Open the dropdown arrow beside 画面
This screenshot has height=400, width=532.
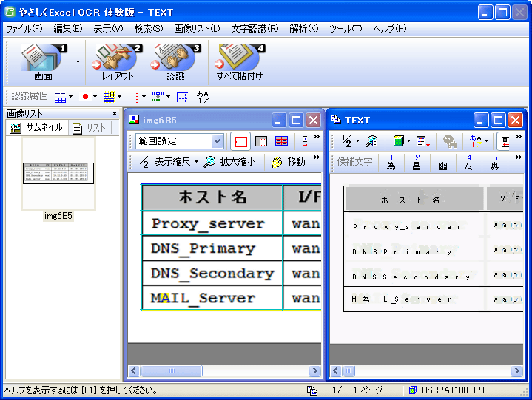pyautogui.click(x=78, y=62)
